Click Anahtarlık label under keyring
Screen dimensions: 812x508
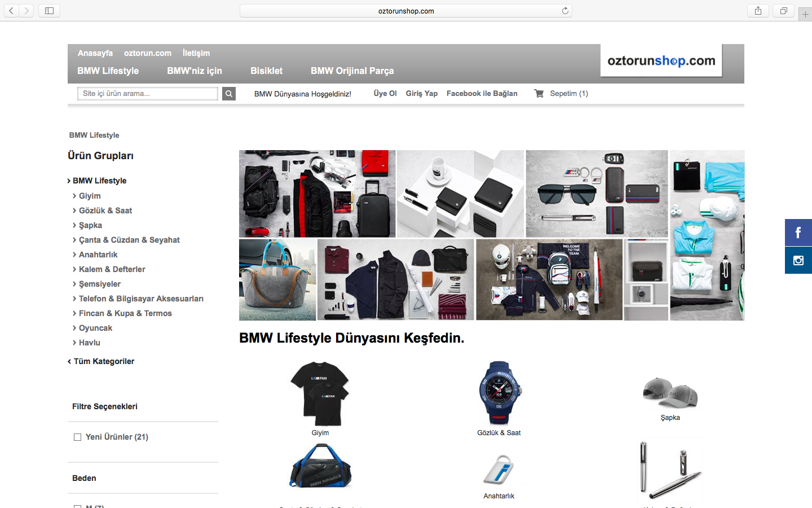pos(499,496)
